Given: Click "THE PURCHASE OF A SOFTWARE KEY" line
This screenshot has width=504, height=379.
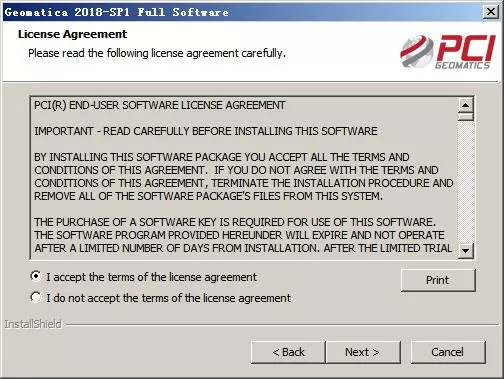Looking at the screenshot, I should tap(235, 222).
